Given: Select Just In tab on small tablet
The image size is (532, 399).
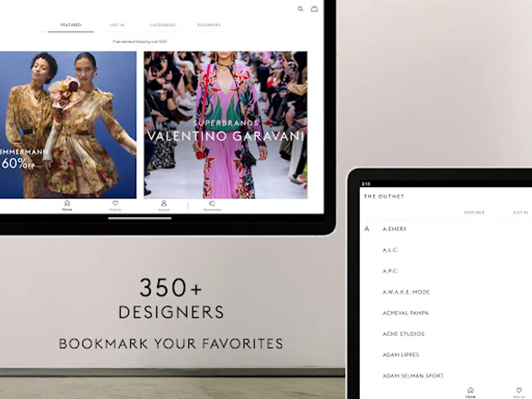Looking at the screenshot, I should (x=520, y=213).
